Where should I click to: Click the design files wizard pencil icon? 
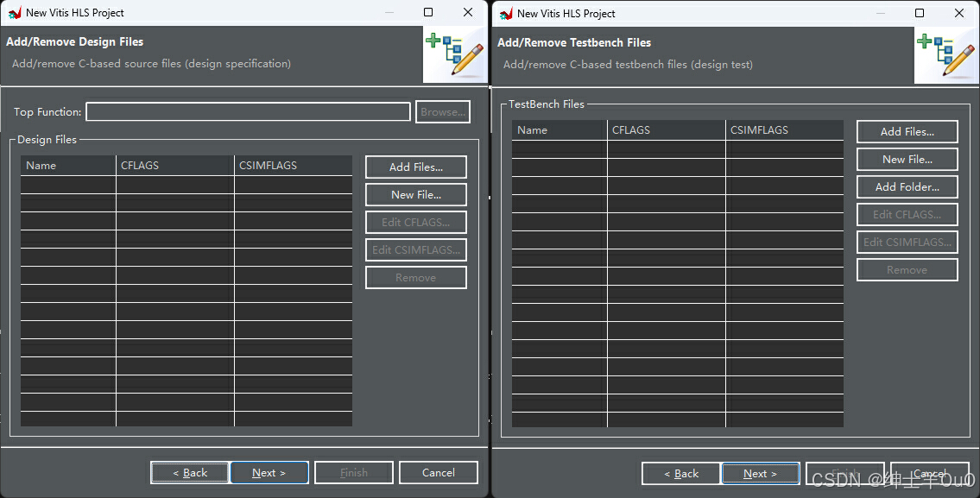455,55
